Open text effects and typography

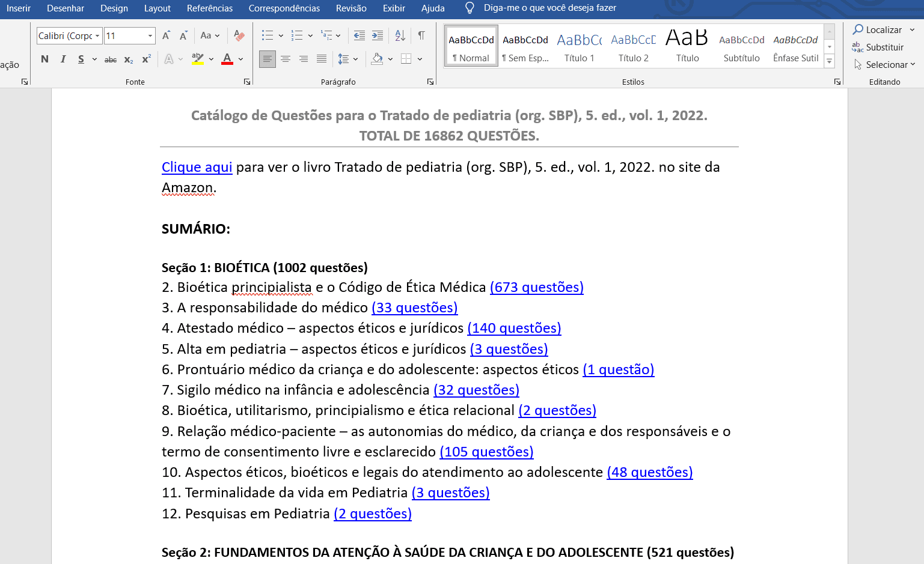[x=170, y=59]
